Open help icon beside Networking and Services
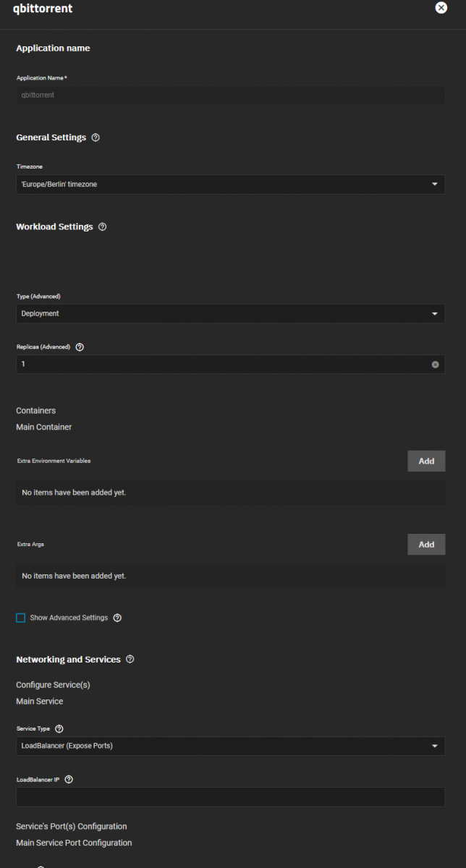This screenshot has height=868, width=466. [130, 659]
